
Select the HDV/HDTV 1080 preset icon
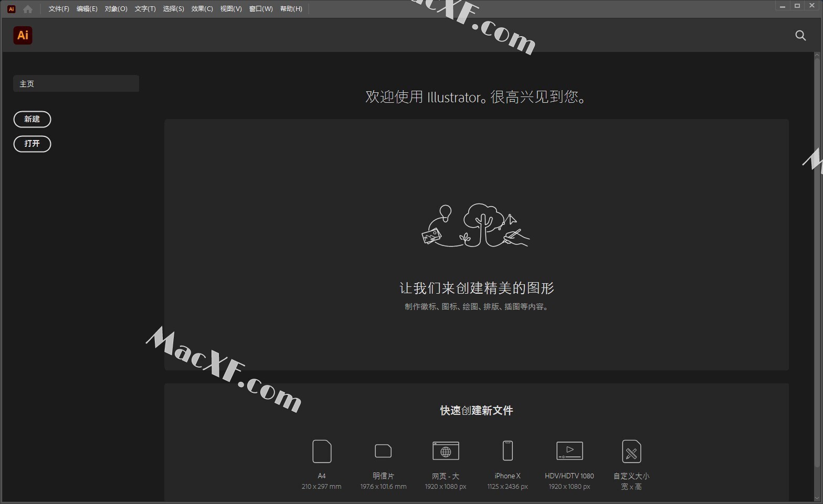tap(569, 451)
